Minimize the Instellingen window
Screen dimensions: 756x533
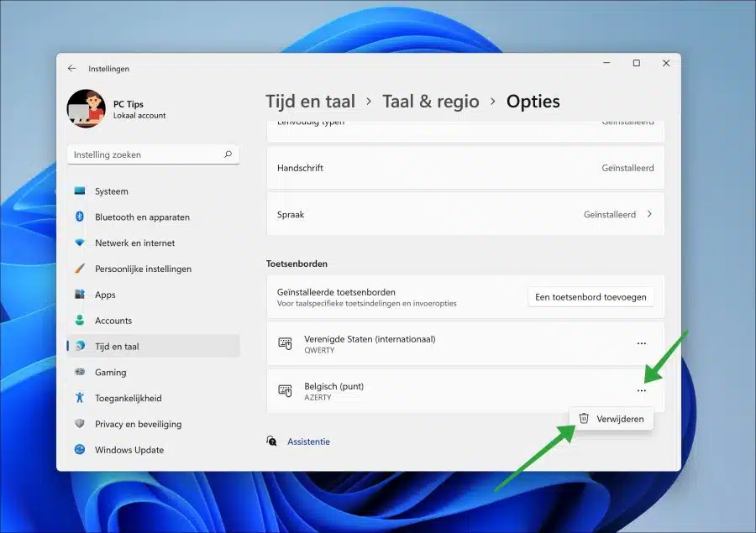pyautogui.click(x=606, y=63)
